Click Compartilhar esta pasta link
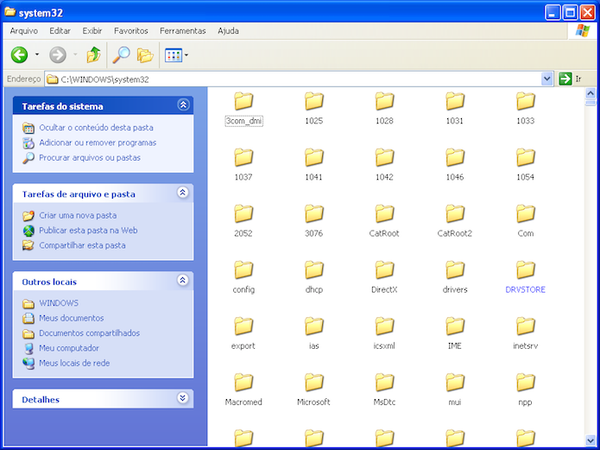The width and height of the screenshot is (600, 450). 82,245
